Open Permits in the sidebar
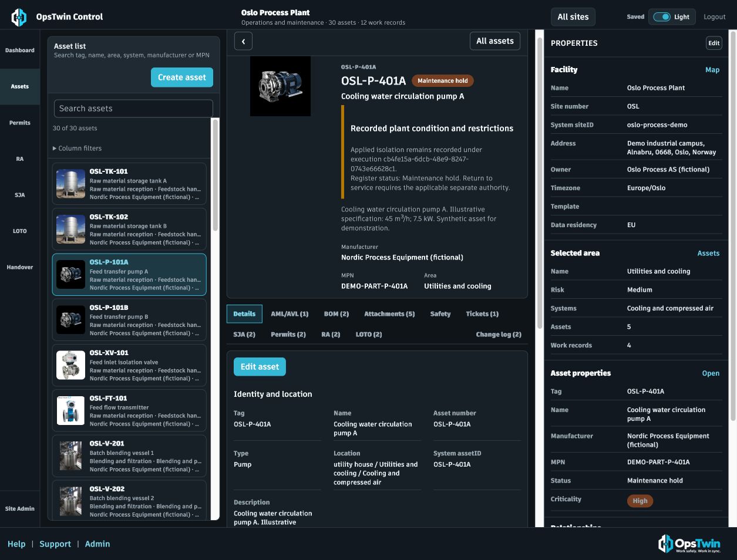The image size is (737, 560). click(x=20, y=123)
